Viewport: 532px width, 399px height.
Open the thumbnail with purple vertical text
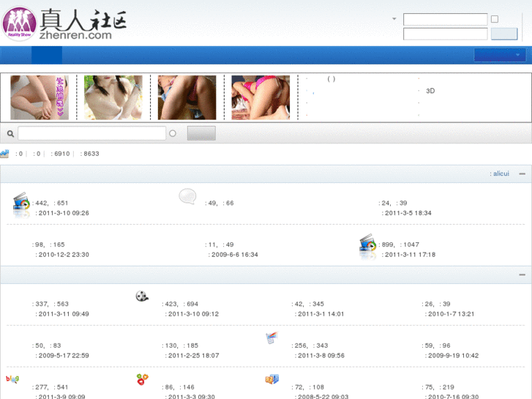point(40,97)
